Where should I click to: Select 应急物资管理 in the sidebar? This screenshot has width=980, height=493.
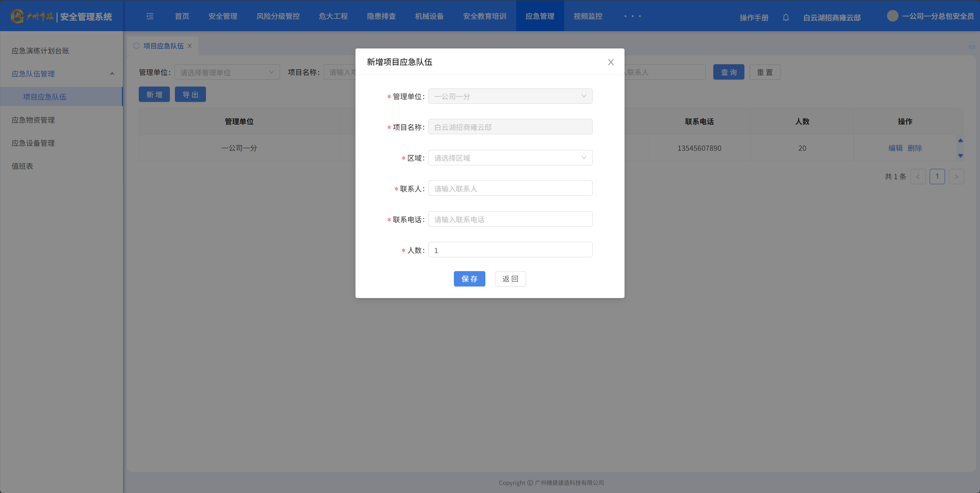[x=33, y=120]
